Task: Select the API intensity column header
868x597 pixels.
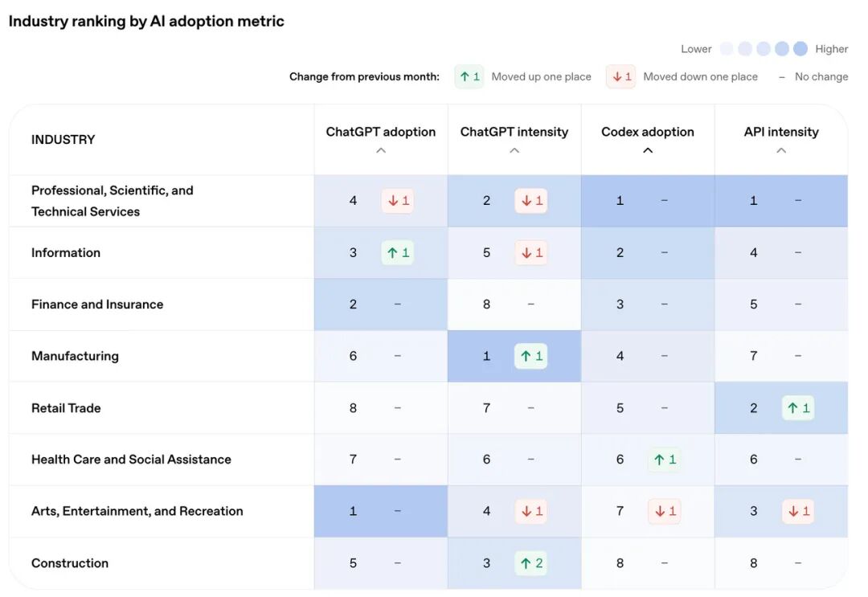Action: [781, 132]
